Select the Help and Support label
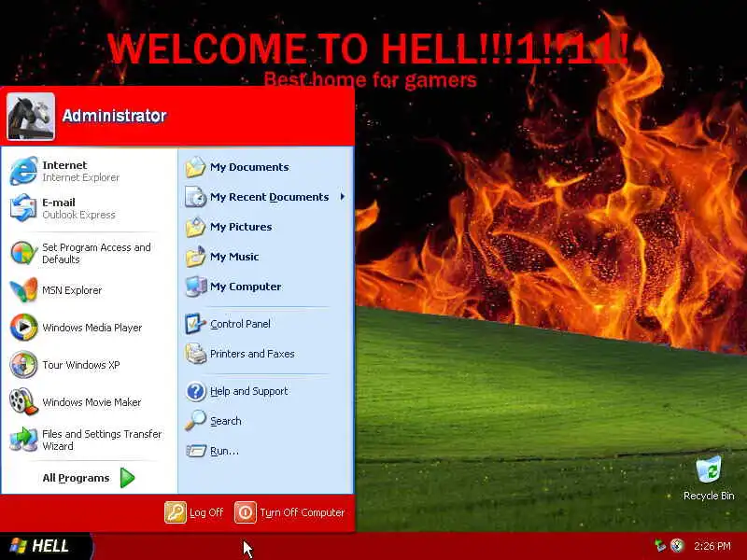747x560 pixels. pos(249,391)
